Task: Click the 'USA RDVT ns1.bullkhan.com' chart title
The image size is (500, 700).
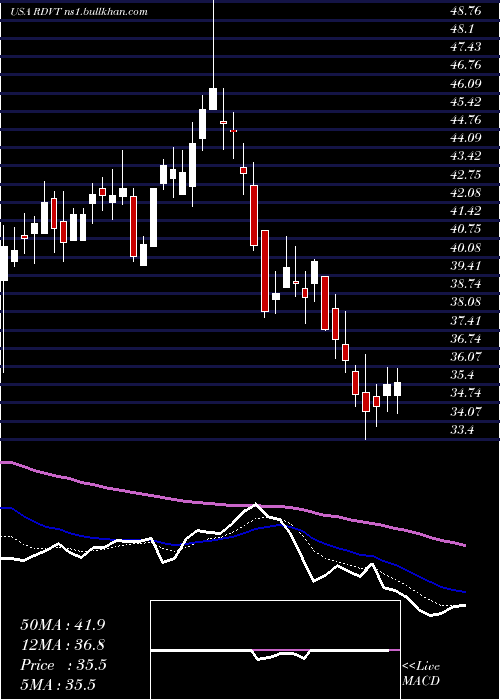Action: tap(79, 12)
